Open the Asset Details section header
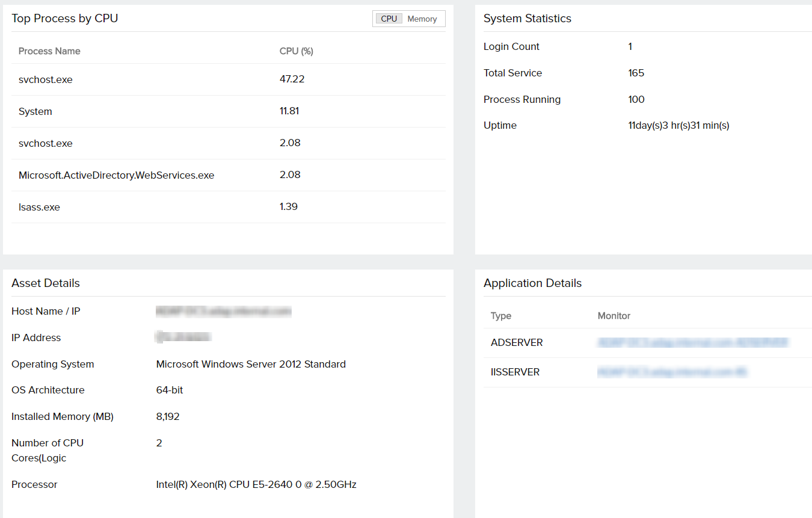The height and width of the screenshot is (518, 812). click(45, 283)
